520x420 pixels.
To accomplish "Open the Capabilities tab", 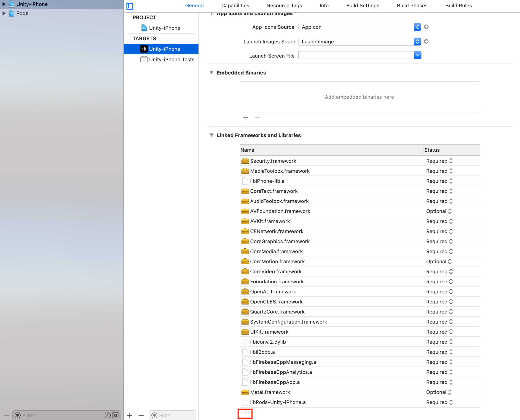I will tap(235, 5).
